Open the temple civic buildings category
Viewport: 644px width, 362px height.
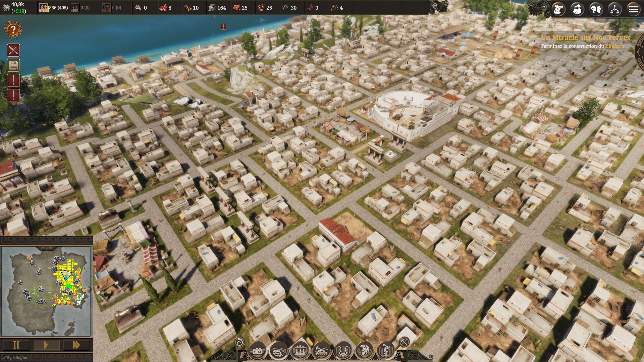[x=300, y=351]
